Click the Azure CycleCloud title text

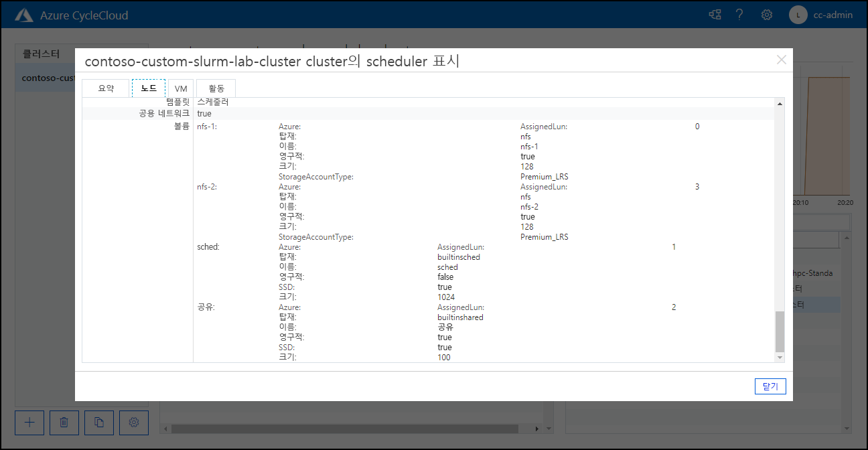coord(84,15)
